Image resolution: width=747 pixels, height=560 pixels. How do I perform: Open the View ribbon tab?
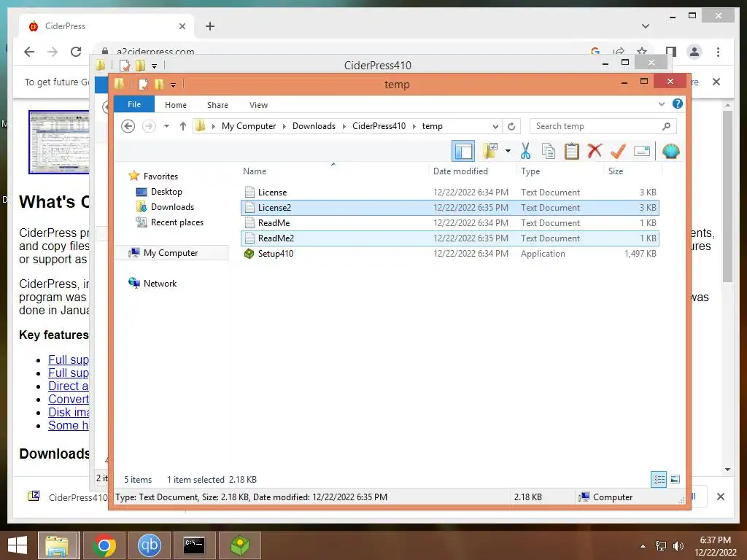259,105
